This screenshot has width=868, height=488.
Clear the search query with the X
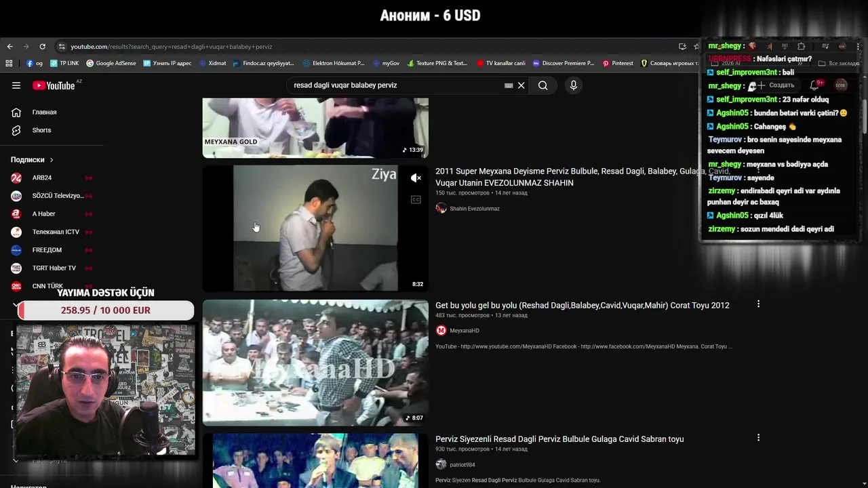pos(521,85)
